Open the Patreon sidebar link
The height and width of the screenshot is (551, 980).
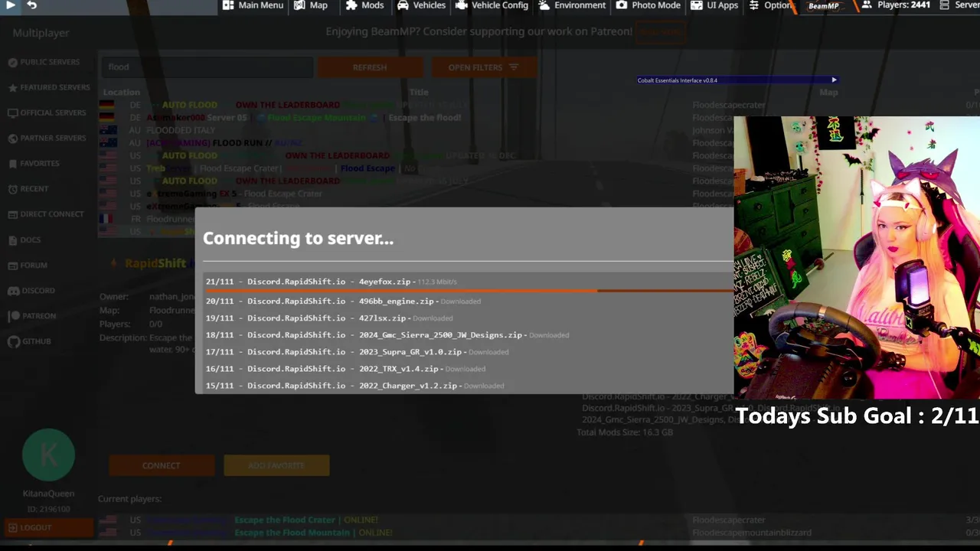[32, 315]
